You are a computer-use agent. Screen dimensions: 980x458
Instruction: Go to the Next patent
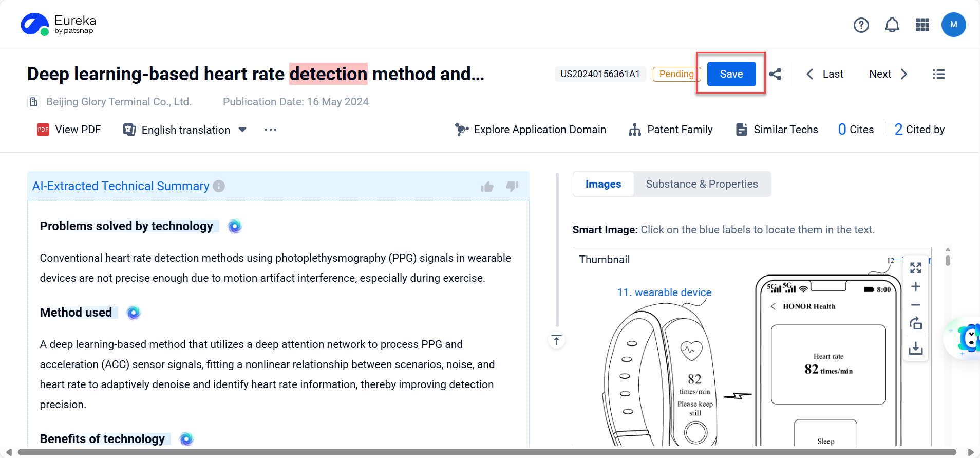pyautogui.click(x=888, y=74)
